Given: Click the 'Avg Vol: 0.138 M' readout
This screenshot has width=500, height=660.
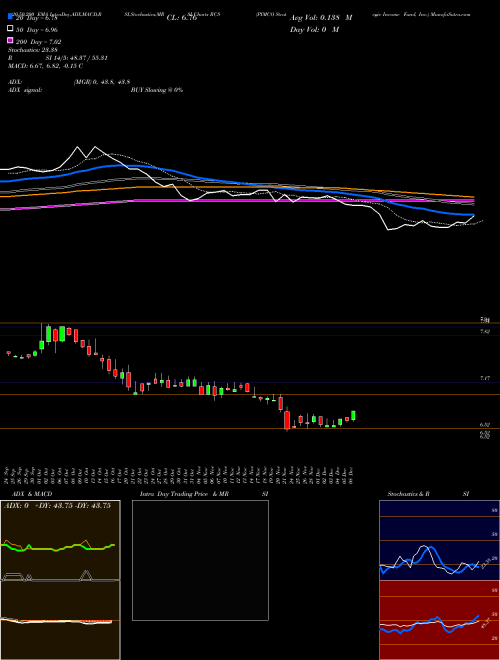Looking at the screenshot, I should point(321,18).
